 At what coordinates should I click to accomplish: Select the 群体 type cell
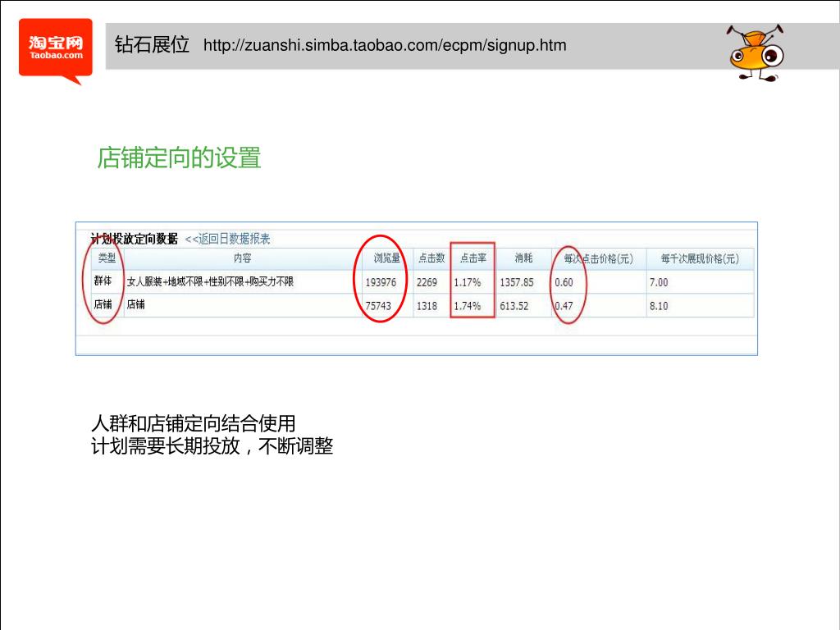[x=103, y=281]
